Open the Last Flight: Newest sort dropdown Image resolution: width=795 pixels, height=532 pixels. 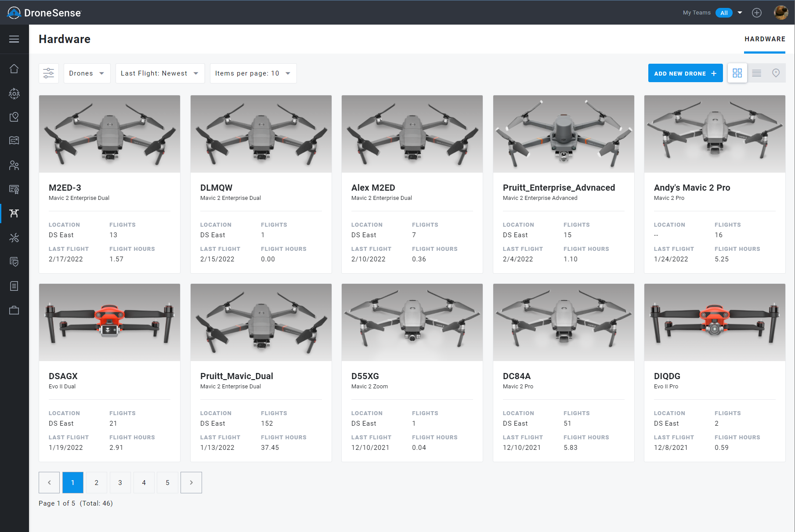(x=160, y=73)
